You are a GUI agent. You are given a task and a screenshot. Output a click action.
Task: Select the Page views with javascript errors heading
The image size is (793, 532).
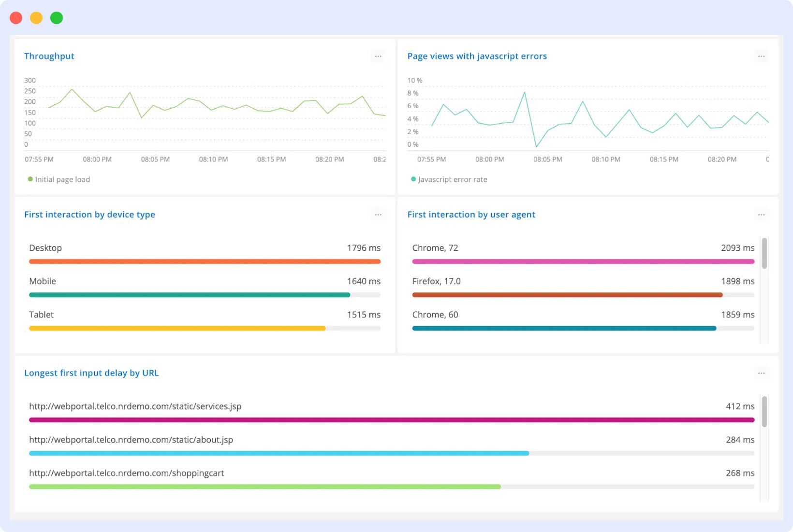[477, 56]
